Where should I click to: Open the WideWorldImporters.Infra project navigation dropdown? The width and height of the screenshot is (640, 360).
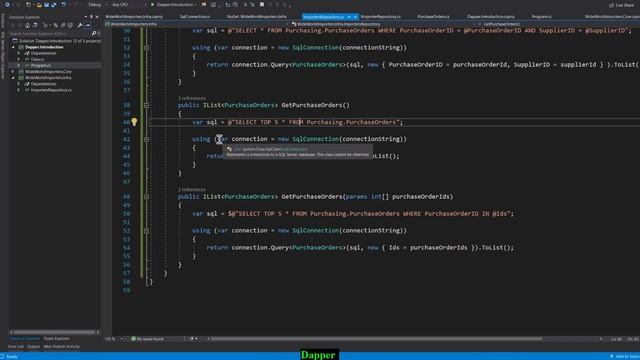click(x=196, y=24)
